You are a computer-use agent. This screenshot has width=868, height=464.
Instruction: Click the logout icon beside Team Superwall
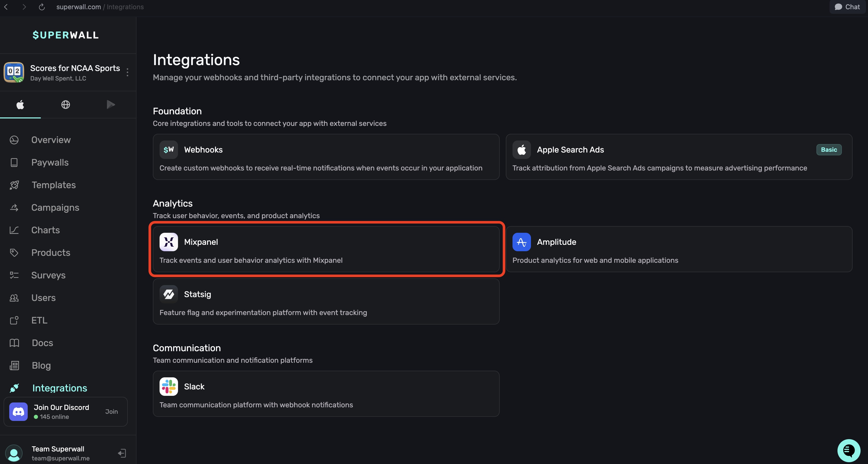[x=122, y=453]
